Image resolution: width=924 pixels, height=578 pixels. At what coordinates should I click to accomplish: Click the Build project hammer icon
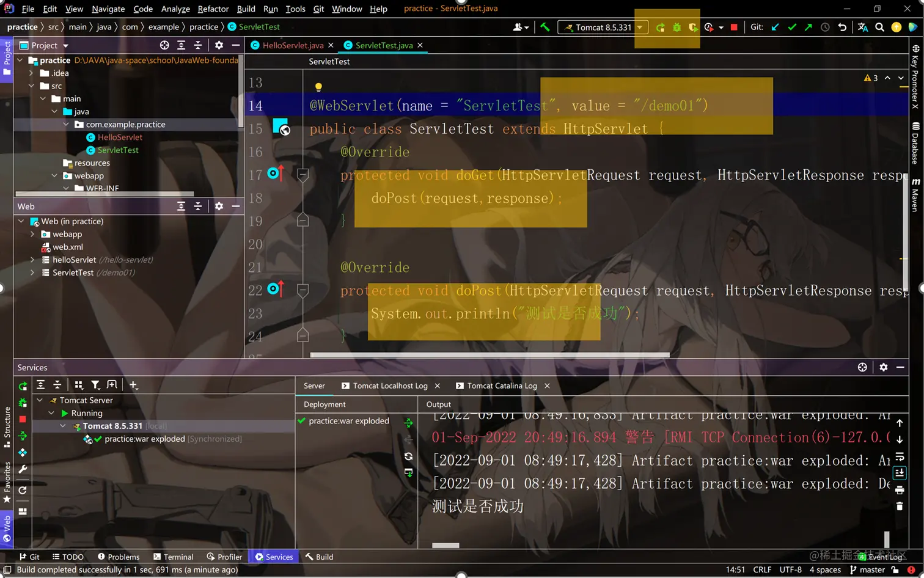tap(545, 27)
